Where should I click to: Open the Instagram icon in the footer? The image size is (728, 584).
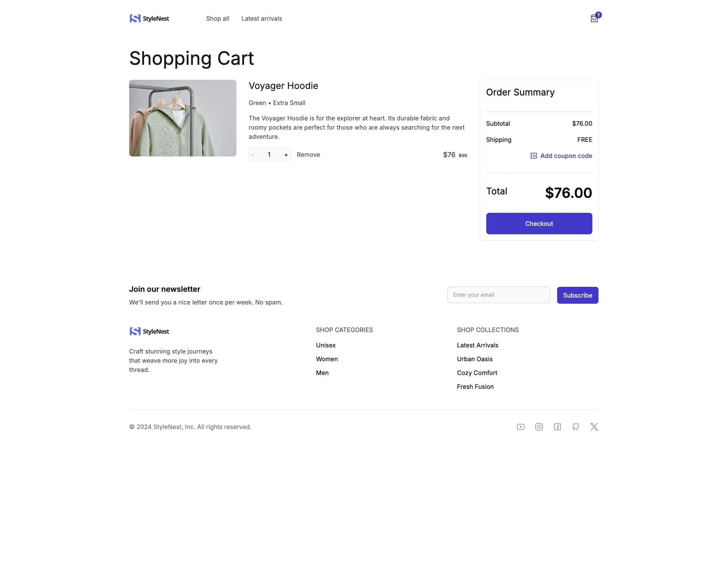click(539, 426)
